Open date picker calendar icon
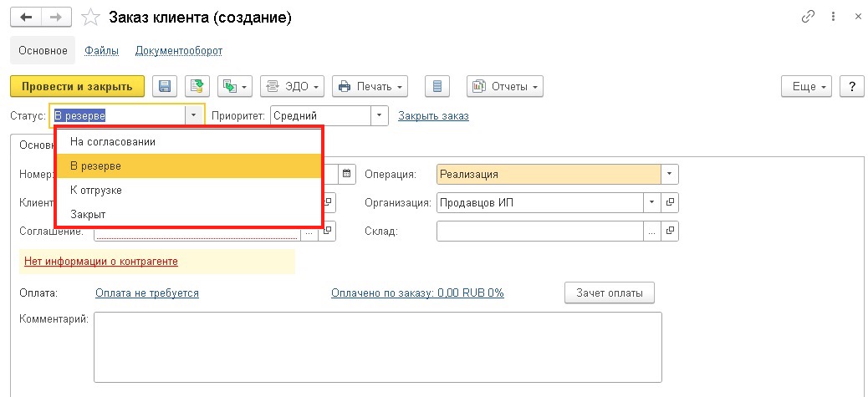 pos(346,174)
